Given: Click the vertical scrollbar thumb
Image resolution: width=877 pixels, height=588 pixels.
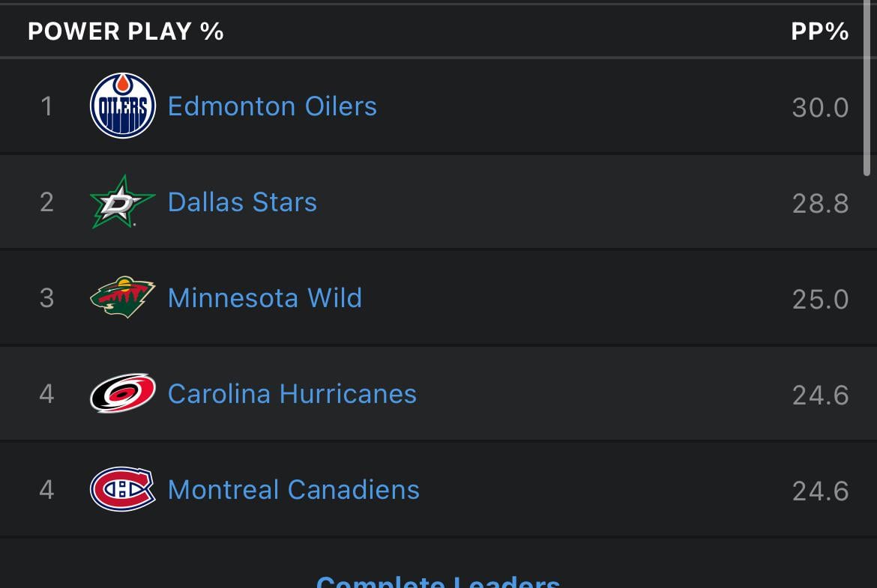Looking at the screenshot, I should (867, 90).
